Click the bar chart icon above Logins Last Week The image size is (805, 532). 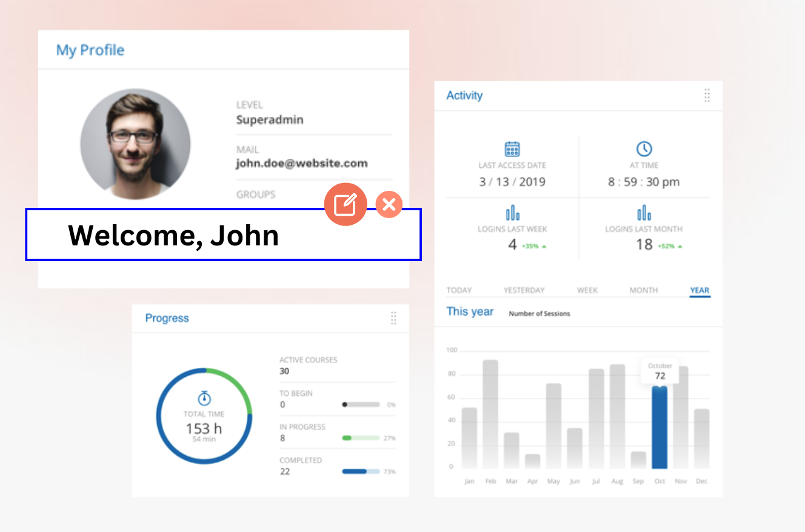pyautogui.click(x=513, y=213)
